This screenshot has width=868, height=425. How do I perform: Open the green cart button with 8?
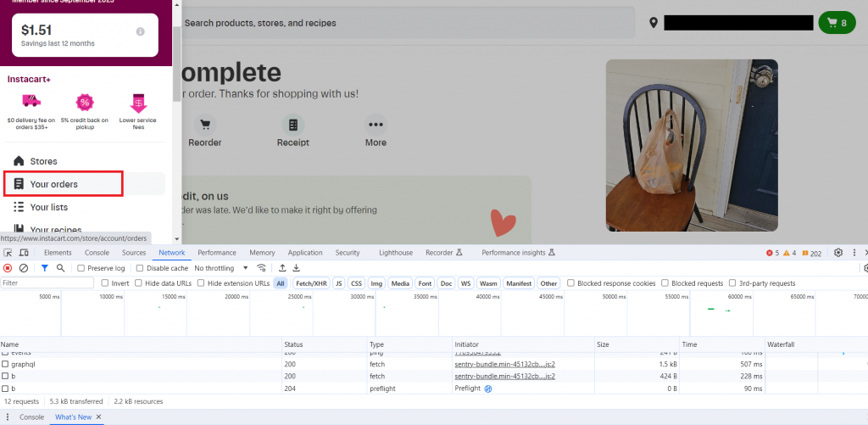[x=837, y=23]
